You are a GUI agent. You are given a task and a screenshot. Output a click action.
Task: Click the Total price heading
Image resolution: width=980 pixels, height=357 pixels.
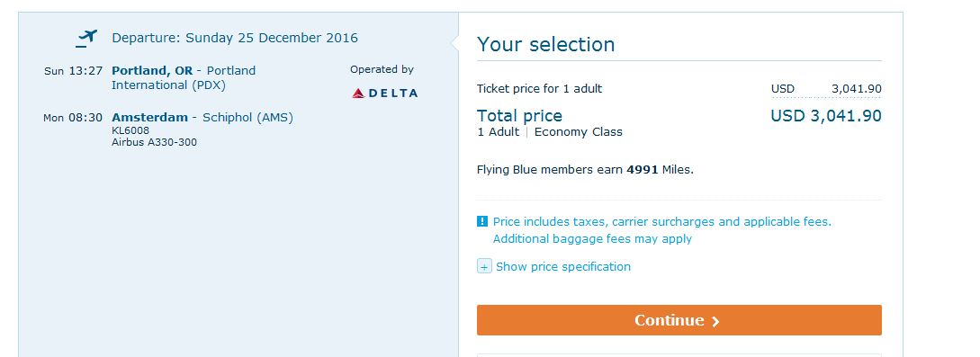pyautogui.click(x=519, y=116)
